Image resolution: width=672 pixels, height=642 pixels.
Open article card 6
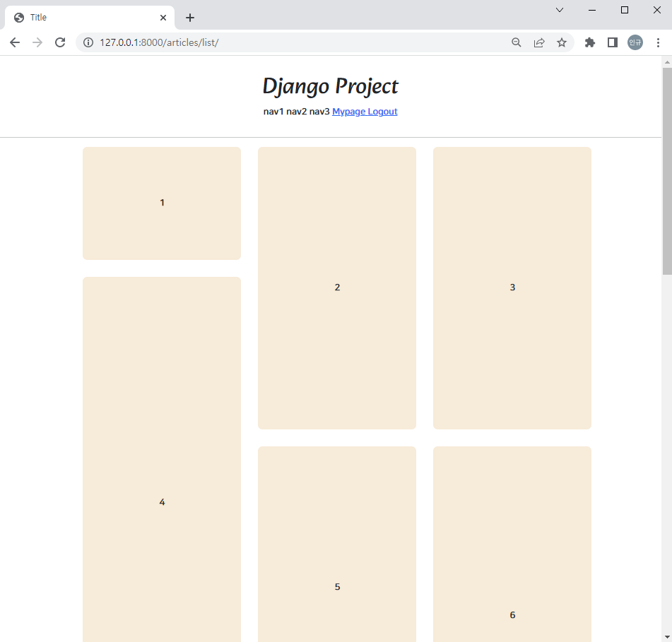512,544
